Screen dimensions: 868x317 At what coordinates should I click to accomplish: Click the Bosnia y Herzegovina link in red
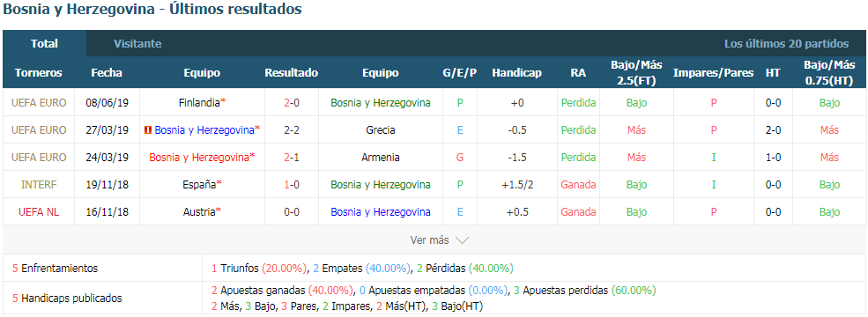pos(199,157)
